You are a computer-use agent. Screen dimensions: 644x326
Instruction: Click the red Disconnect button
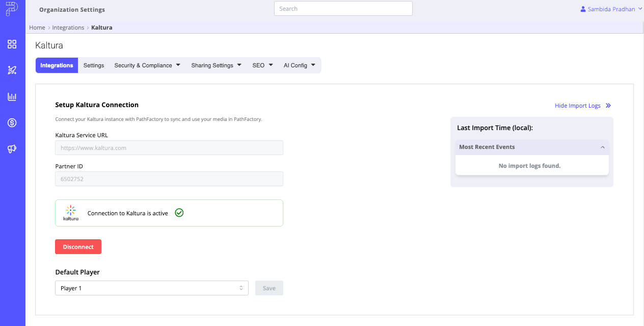78,247
